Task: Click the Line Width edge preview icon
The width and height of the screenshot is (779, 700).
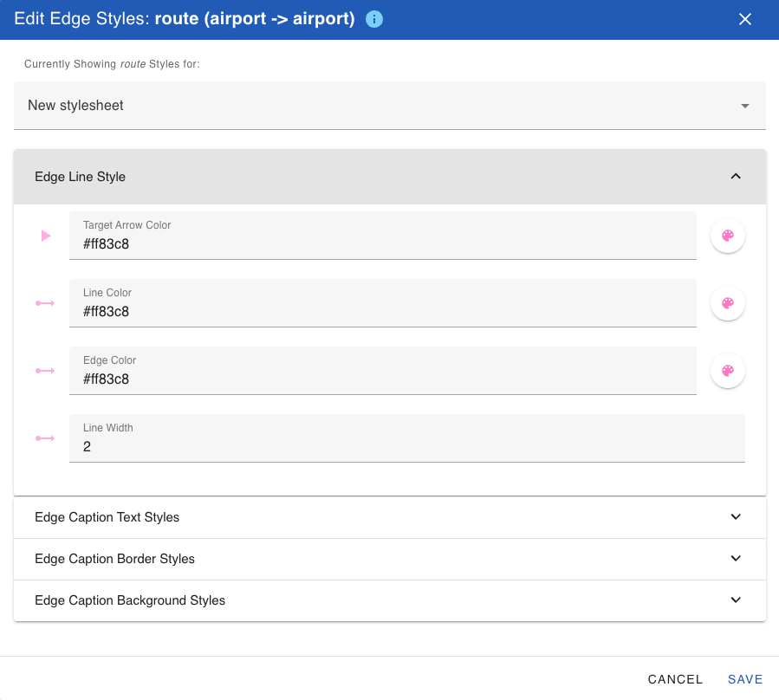Action: 44,437
